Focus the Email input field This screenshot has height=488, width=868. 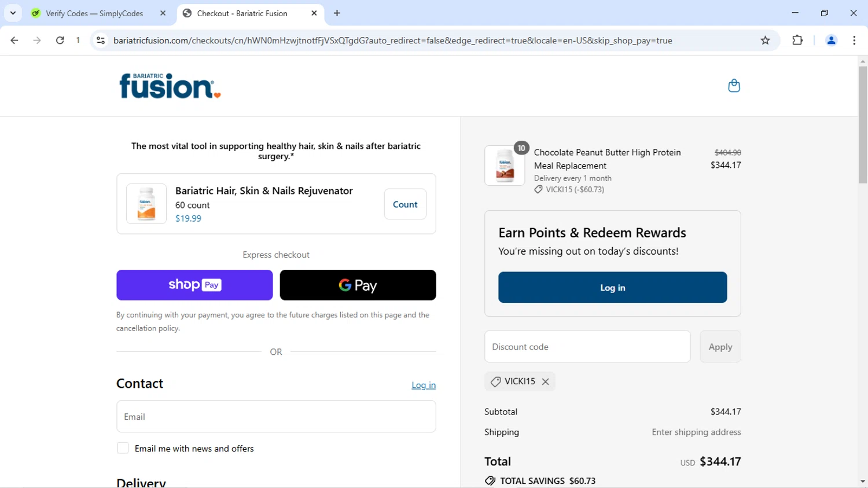point(276,416)
